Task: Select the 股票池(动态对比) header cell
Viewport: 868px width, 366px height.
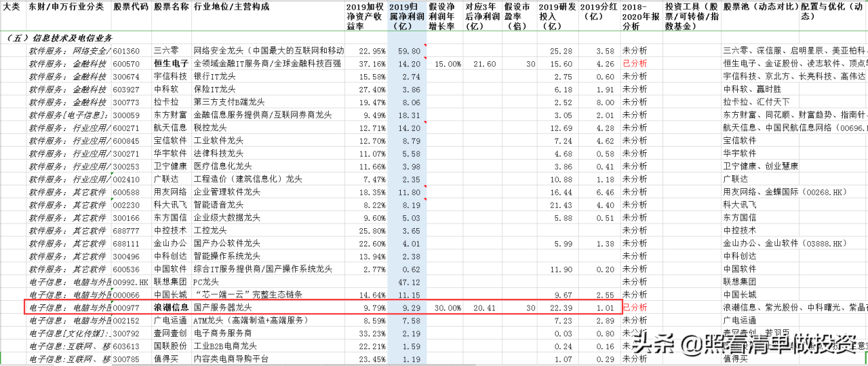Action: pyautogui.click(x=760, y=6)
